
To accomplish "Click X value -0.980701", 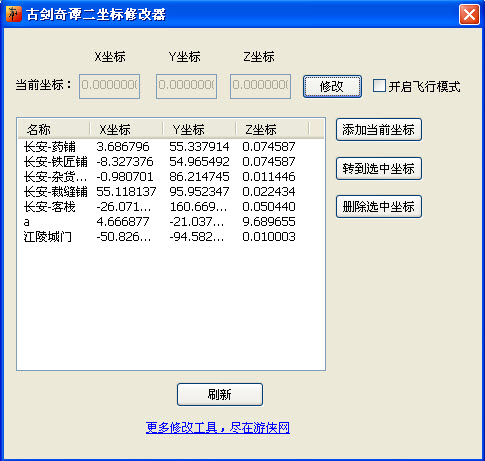I will pyautogui.click(x=125, y=177).
